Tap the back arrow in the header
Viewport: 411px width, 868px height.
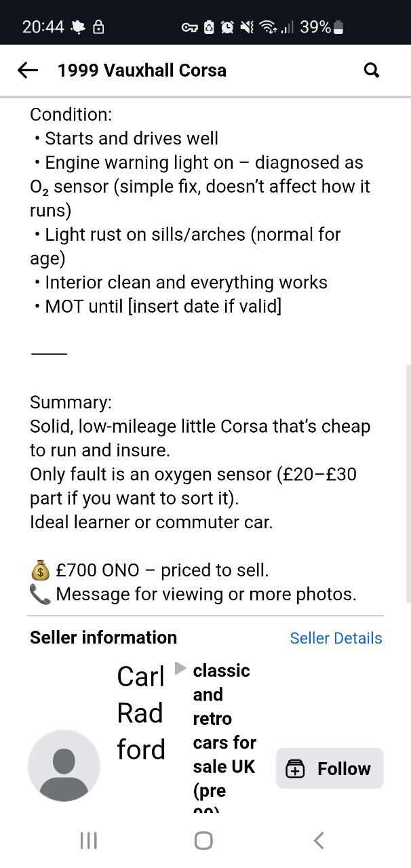[x=28, y=70]
